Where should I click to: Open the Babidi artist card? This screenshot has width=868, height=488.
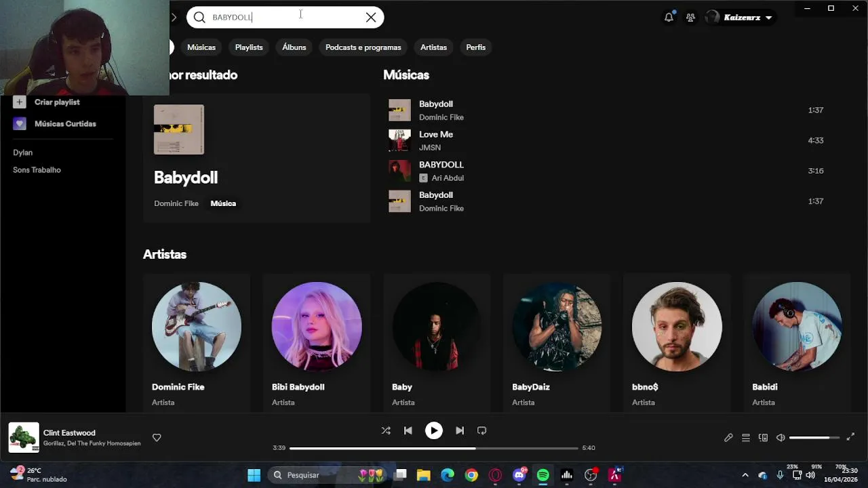pyautogui.click(x=797, y=343)
